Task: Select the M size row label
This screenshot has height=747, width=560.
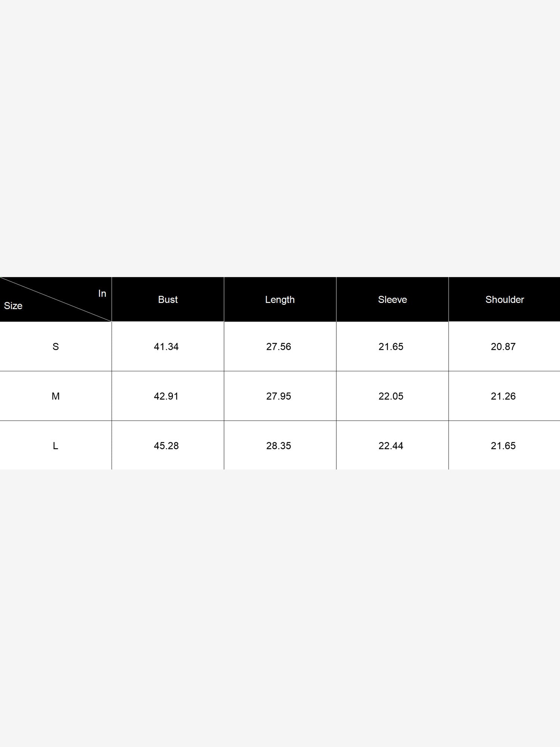Action: coord(56,396)
